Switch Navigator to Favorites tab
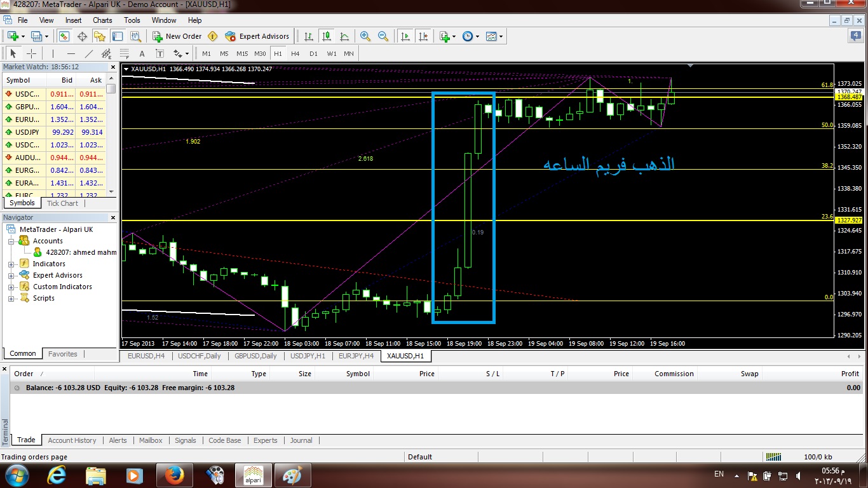The width and height of the screenshot is (868, 488). (63, 354)
